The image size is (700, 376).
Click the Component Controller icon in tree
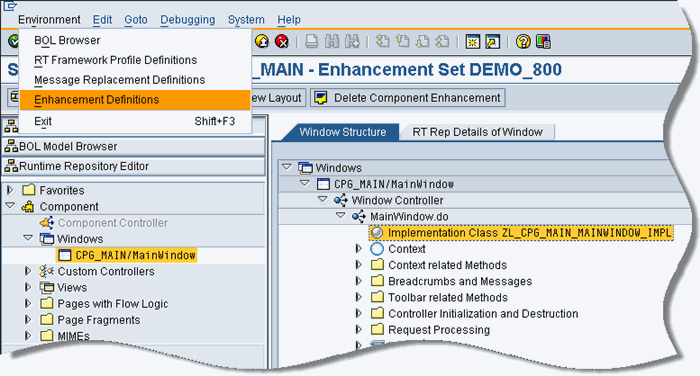tap(47, 222)
